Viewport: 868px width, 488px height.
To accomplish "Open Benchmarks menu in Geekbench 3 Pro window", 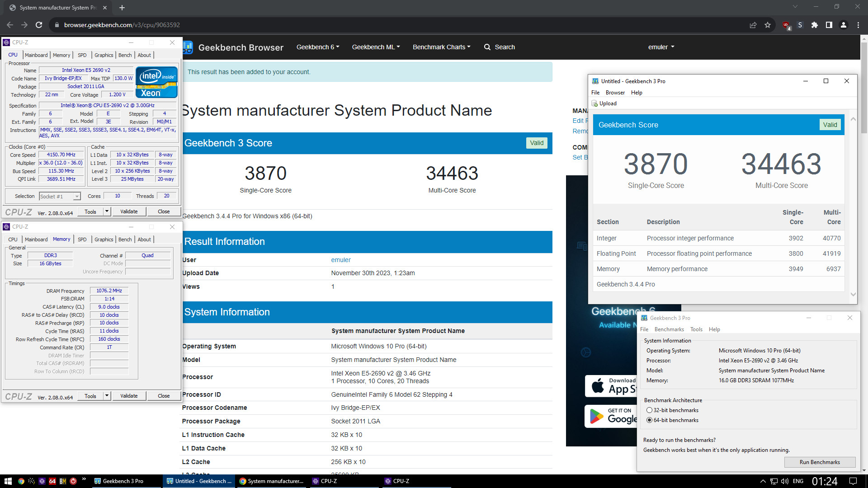I will 669,329.
